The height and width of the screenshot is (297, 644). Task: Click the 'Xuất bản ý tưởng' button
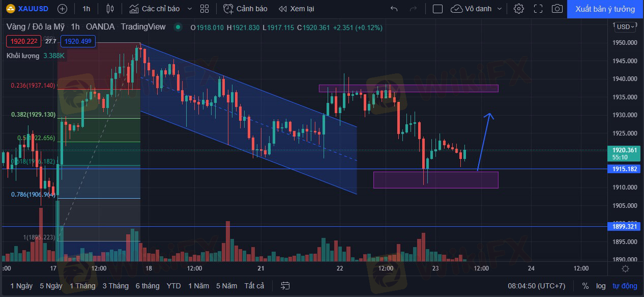[x=605, y=9]
